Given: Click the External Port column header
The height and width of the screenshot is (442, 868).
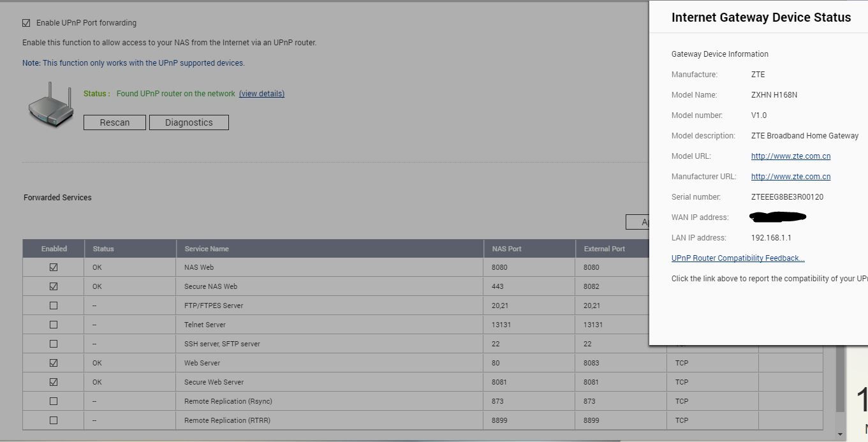Looking at the screenshot, I should pyautogui.click(x=612, y=249).
